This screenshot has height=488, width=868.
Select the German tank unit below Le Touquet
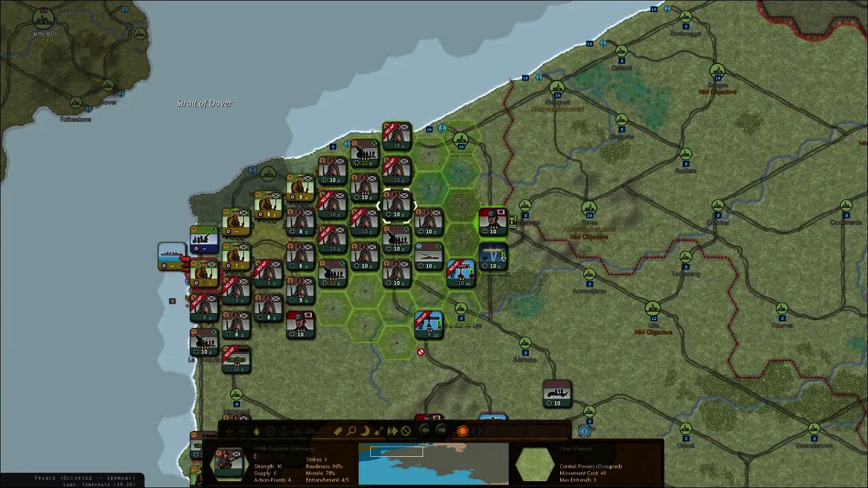(x=236, y=359)
